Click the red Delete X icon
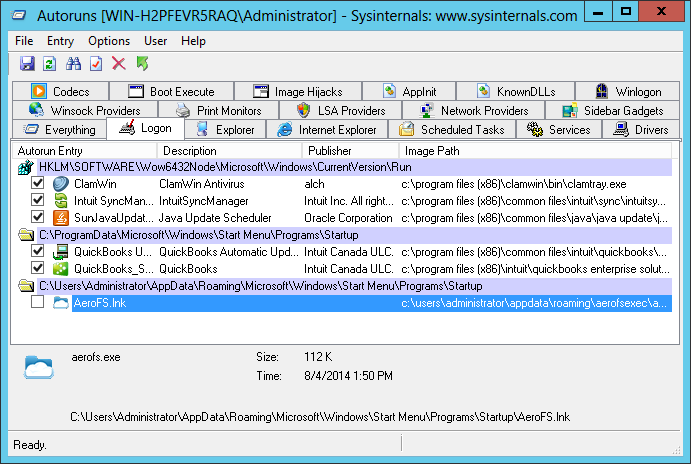691x464 pixels. (x=119, y=64)
